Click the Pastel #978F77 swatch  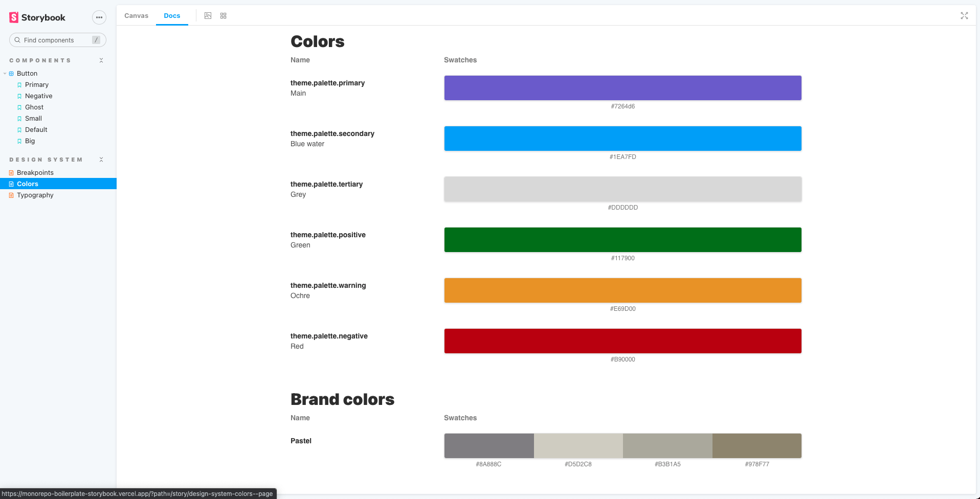tap(757, 446)
